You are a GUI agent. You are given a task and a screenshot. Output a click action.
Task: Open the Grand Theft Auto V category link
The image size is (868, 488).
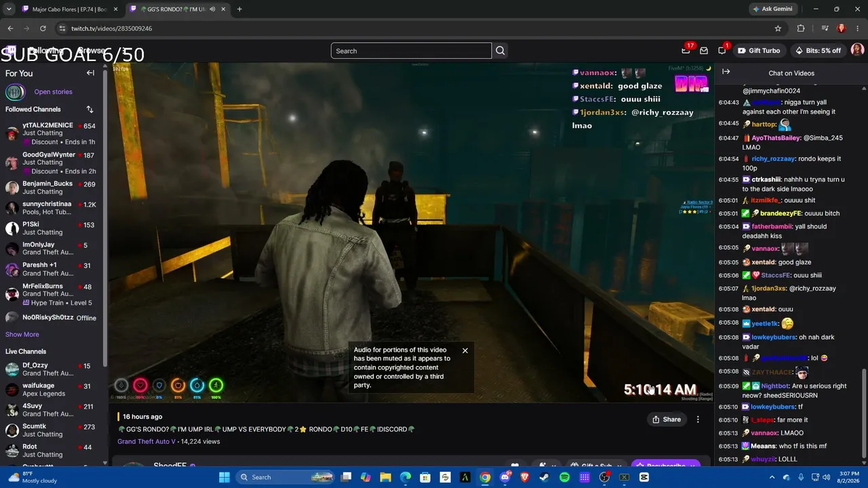[x=146, y=441]
